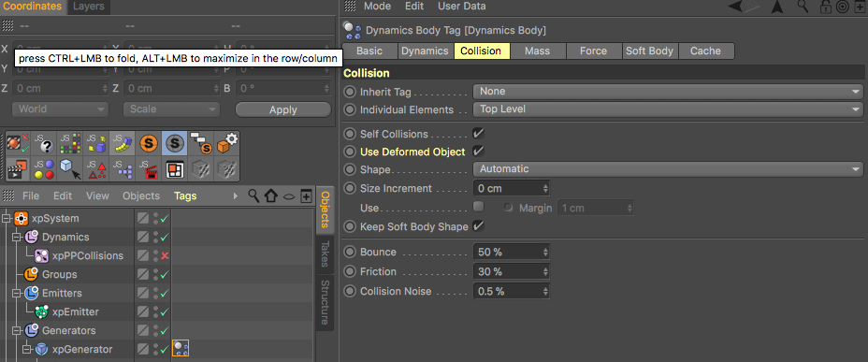Select the Dynamics Body tag on xpGenerator
The height and width of the screenshot is (362, 868).
(181, 349)
